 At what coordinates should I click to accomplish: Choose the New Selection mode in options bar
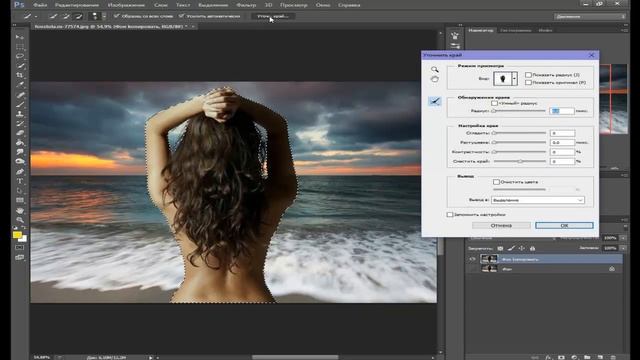coord(53,16)
